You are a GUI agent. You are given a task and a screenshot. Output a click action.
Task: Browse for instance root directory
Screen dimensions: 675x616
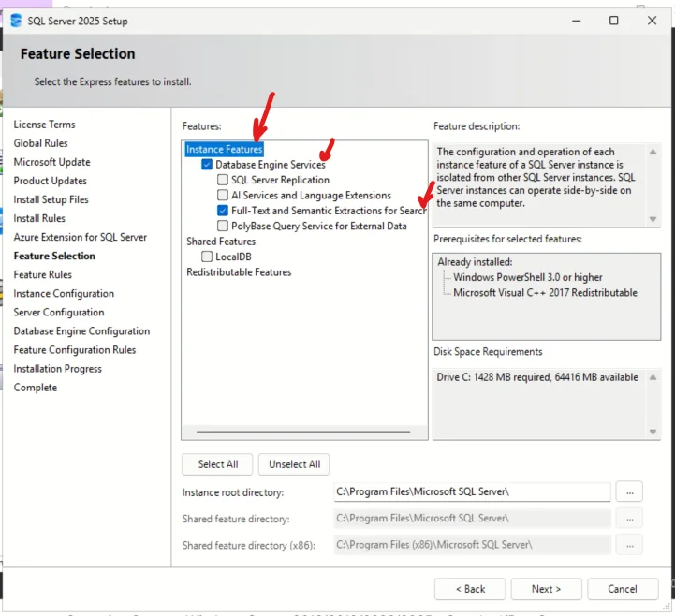pyautogui.click(x=629, y=491)
